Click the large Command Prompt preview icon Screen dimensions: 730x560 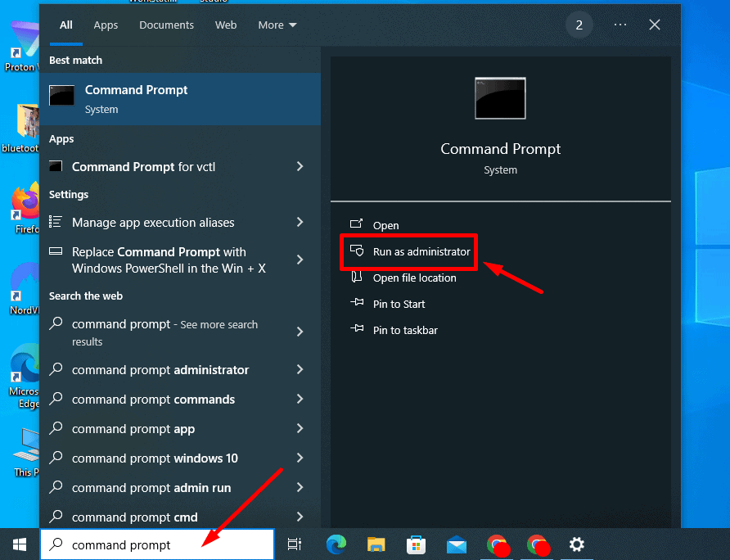[x=501, y=98]
